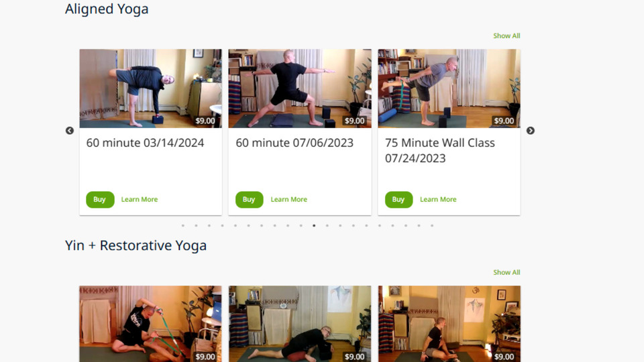Open the 60 minute 07/06/2023 warrior pose thumbnail
The width and height of the screenshot is (644, 362).
coord(300,88)
